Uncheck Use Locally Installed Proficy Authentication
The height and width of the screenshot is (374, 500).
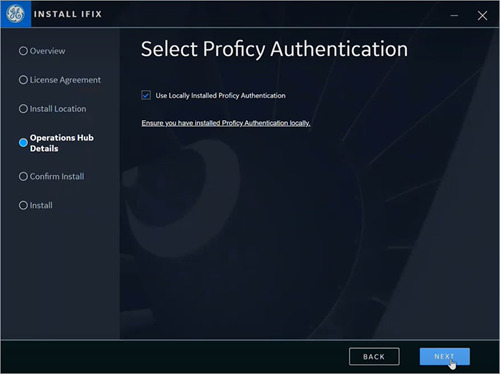(146, 95)
